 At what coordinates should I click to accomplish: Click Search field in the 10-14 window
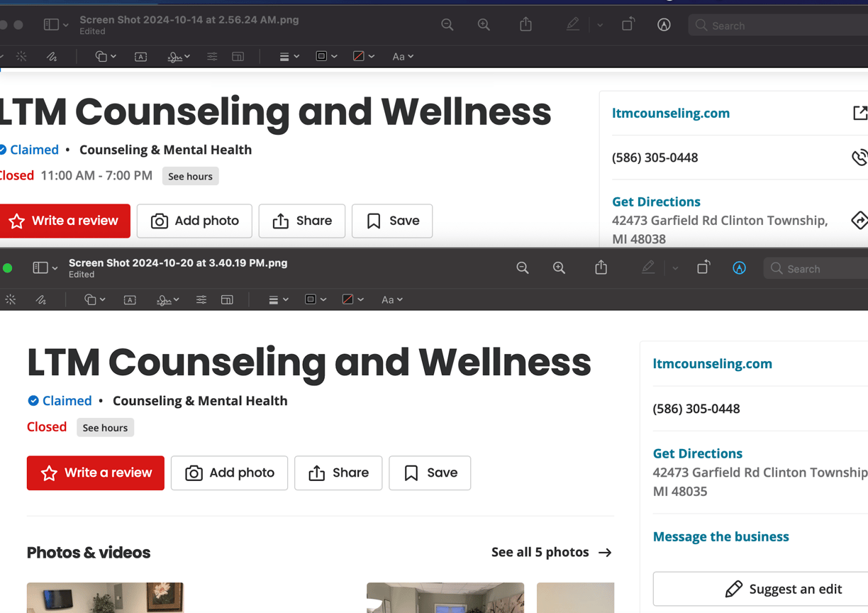pos(778,26)
